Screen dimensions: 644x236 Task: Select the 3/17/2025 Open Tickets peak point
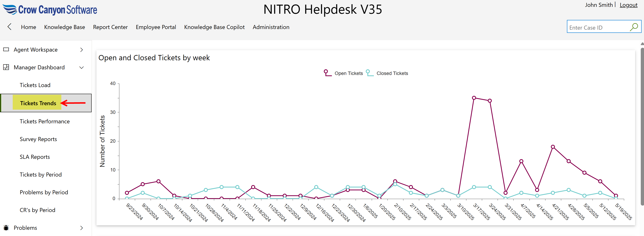click(474, 98)
